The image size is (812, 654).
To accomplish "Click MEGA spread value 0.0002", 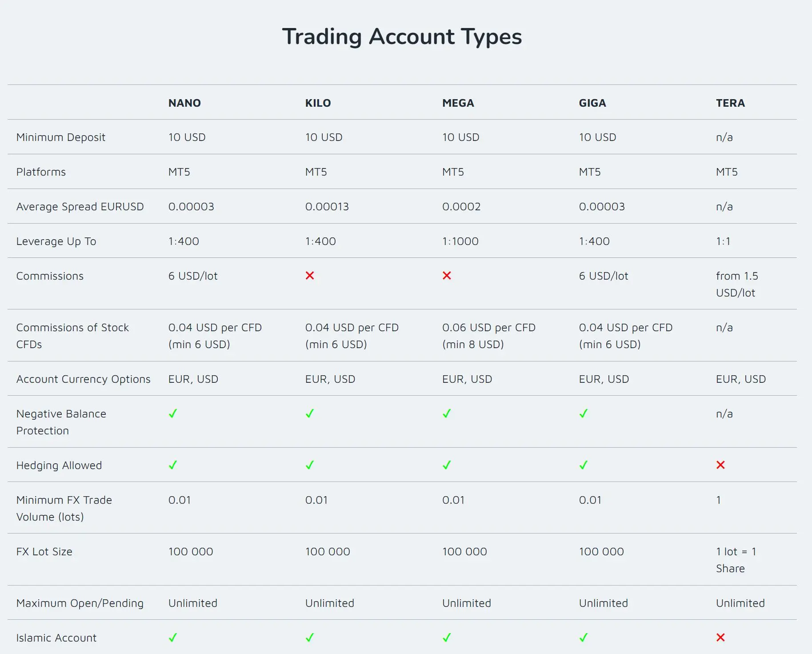I will click(x=461, y=207).
